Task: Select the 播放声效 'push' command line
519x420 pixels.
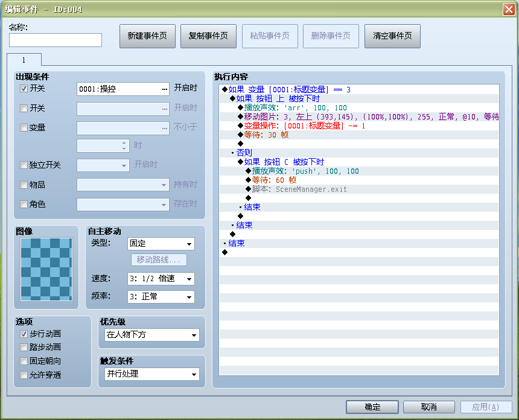Action: tap(359, 171)
